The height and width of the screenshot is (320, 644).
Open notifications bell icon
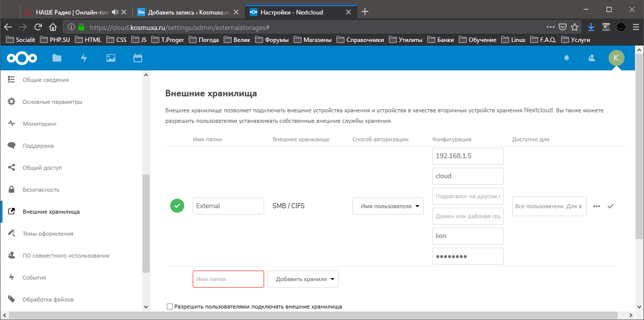[567, 58]
